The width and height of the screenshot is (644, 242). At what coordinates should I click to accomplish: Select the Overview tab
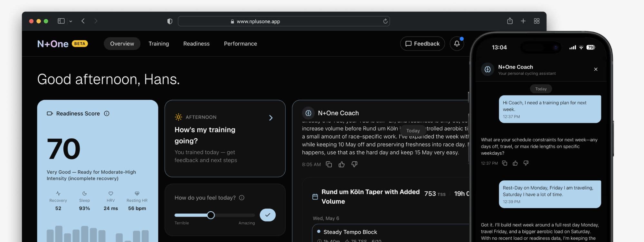[122, 44]
